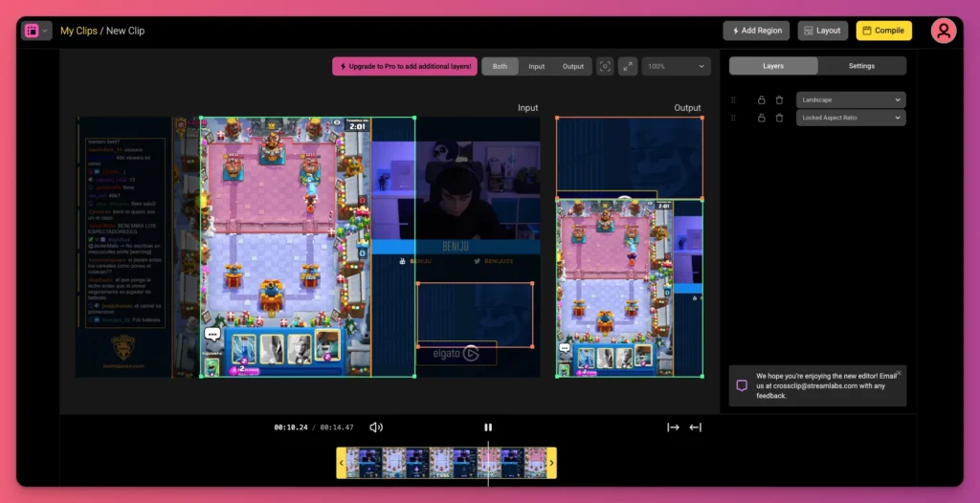
Task: Open the 100% zoom dropdown
Action: (x=677, y=66)
